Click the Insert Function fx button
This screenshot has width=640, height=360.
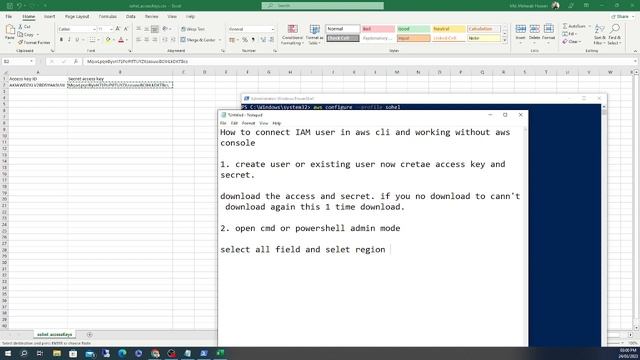[76, 62]
